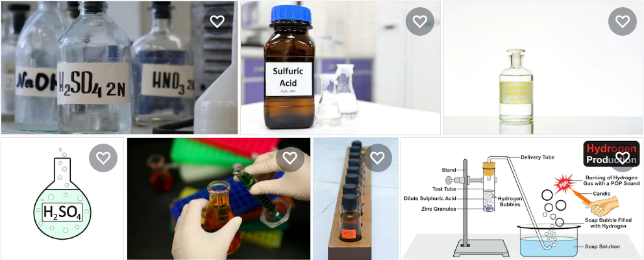View the black-capped vials in wooden rack
The image size is (644, 260).
(x=356, y=199)
